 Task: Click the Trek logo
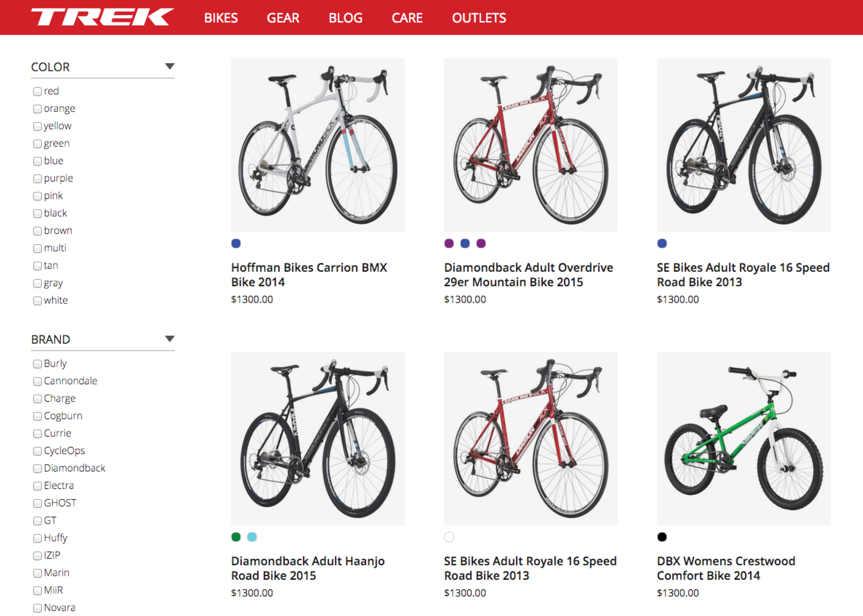point(102,17)
